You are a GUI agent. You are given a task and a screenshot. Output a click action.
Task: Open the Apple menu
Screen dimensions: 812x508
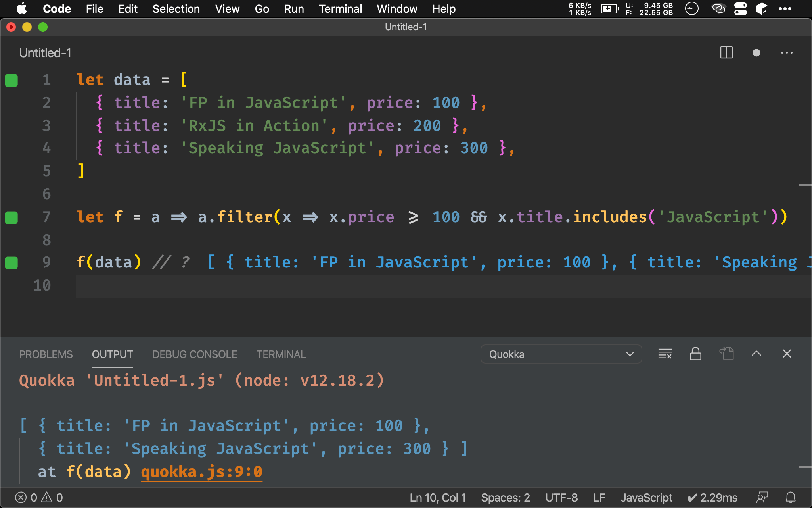pos(22,9)
